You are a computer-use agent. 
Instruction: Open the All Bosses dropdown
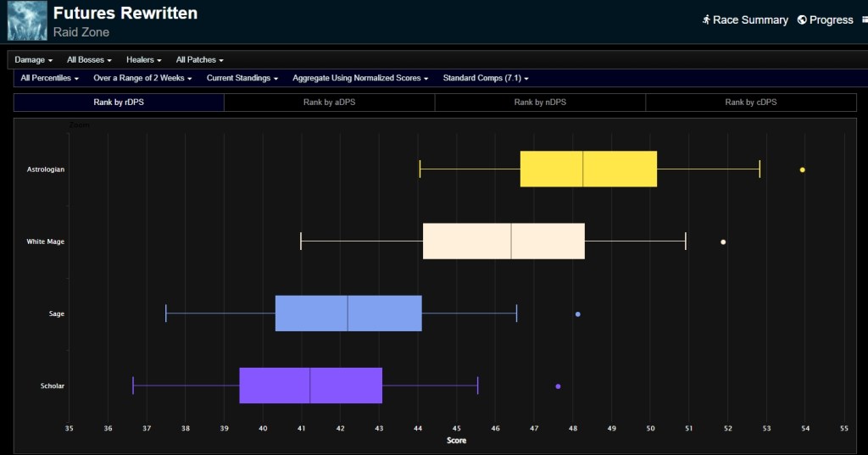tap(89, 60)
